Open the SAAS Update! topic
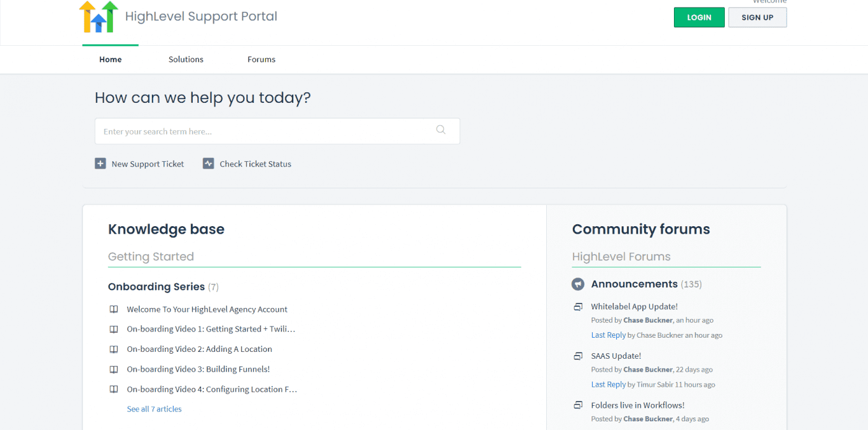This screenshot has width=868, height=430. [x=616, y=356]
